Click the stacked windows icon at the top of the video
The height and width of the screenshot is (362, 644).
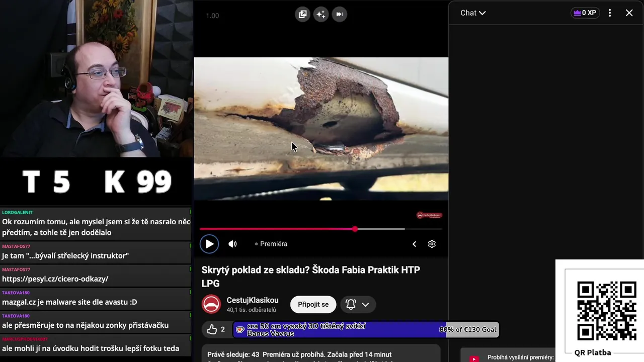tap(302, 14)
